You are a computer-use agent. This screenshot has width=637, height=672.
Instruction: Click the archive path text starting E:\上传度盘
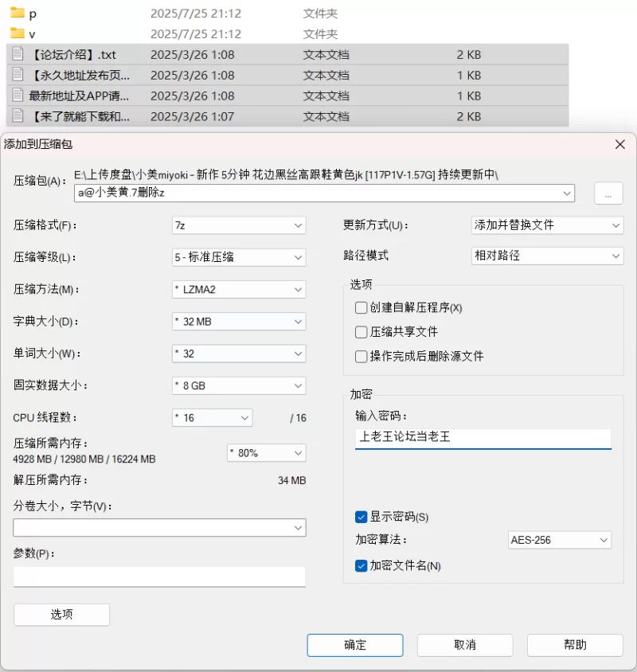click(286, 174)
